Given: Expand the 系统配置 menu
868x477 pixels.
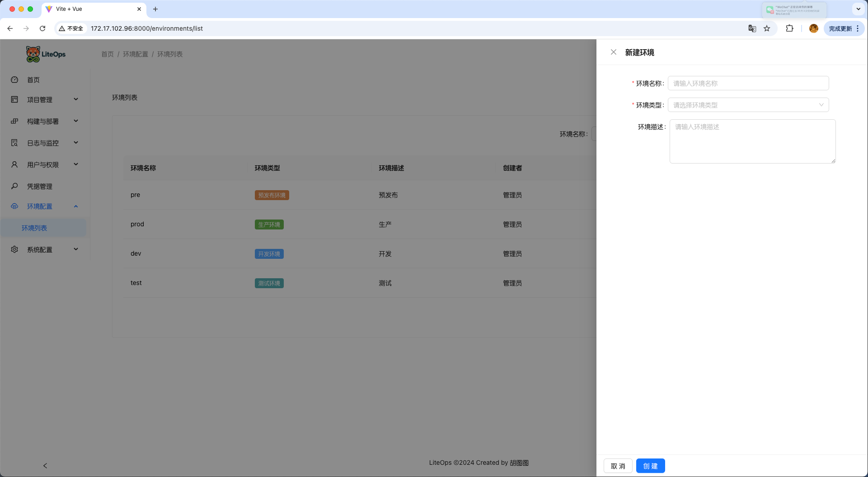Looking at the screenshot, I should (x=45, y=250).
